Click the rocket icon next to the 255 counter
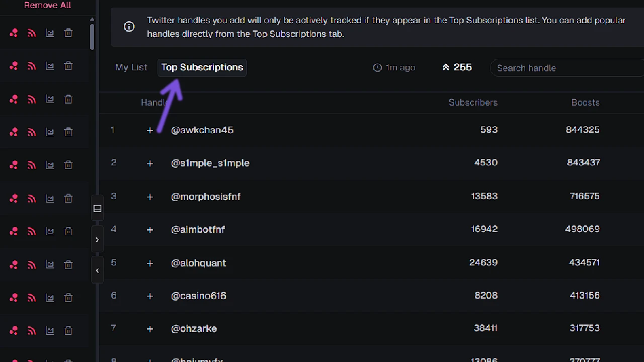Screen dimensions: 644x362 [x=446, y=67]
